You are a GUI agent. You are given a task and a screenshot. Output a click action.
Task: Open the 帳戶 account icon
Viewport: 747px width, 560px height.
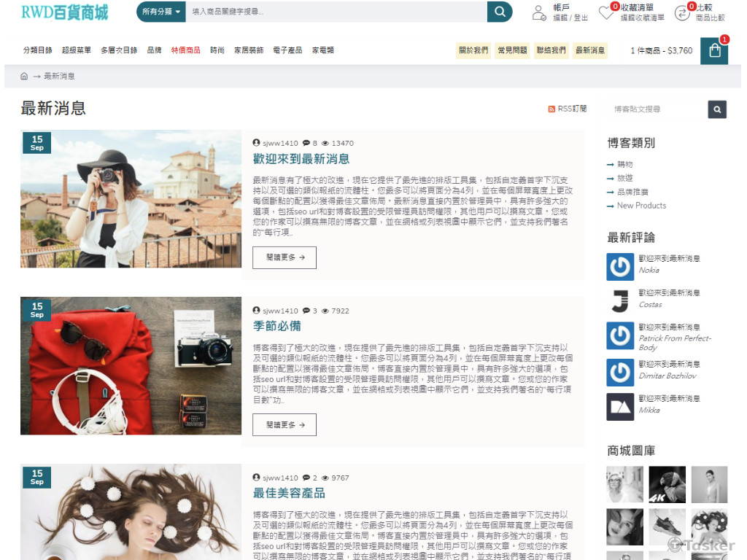(539, 12)
